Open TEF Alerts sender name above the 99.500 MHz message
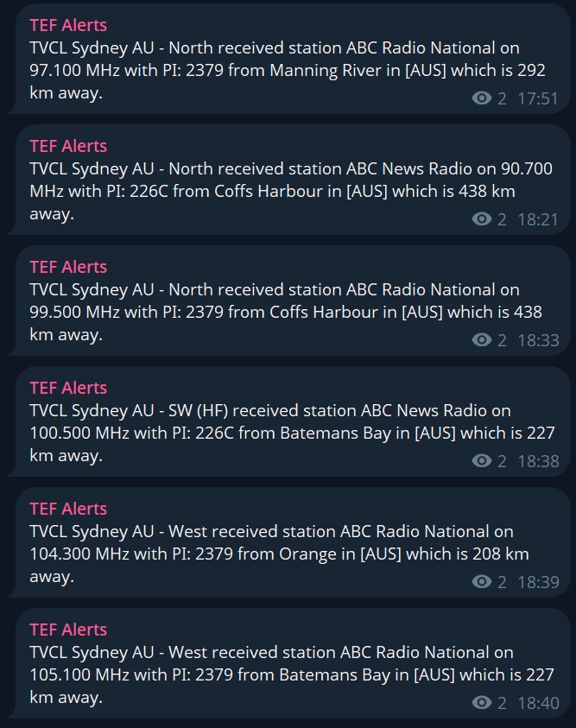Screen dimensions: 576x728 tap(68, 267)
